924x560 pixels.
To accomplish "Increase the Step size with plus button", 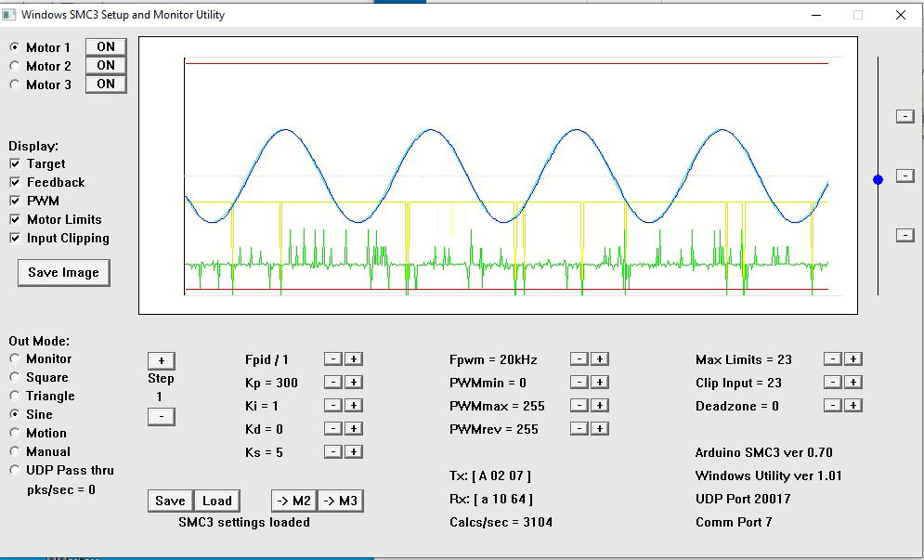I will click(x=161, y=360).
